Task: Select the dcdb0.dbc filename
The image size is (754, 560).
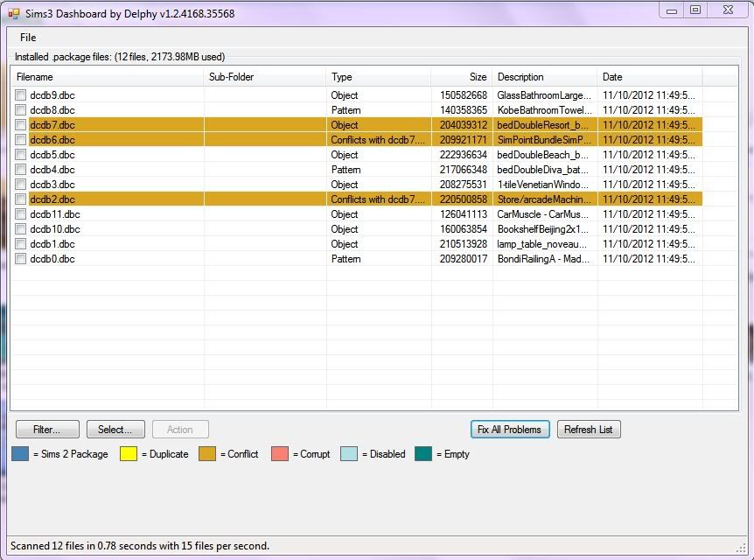Action: pyautogui.click(x=52, y=259)
